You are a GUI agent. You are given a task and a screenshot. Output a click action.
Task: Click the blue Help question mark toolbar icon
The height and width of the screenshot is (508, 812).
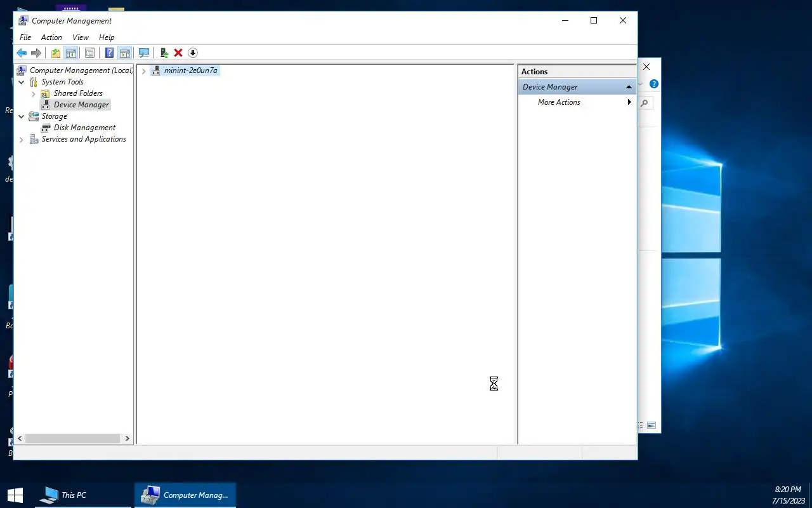coord(110,53)
